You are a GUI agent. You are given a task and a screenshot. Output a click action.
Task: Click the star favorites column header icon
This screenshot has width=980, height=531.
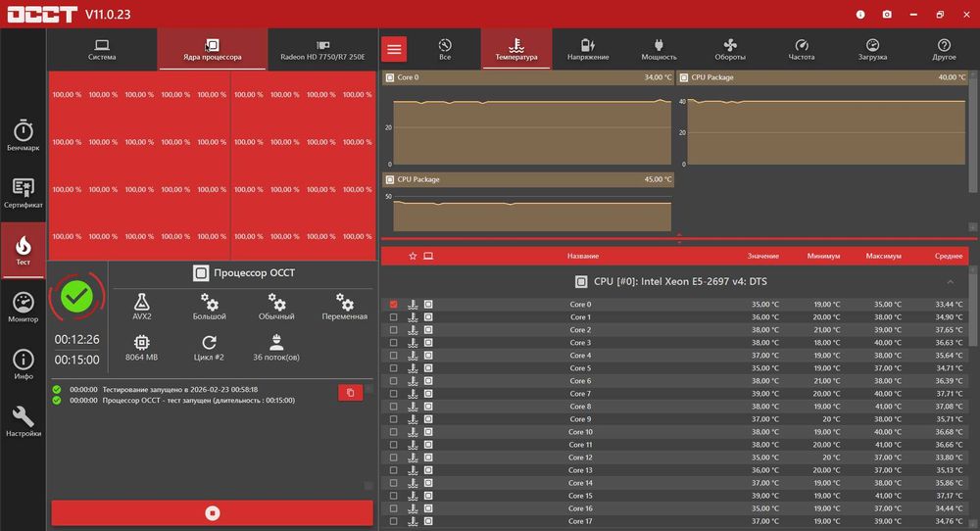[413, 256]
